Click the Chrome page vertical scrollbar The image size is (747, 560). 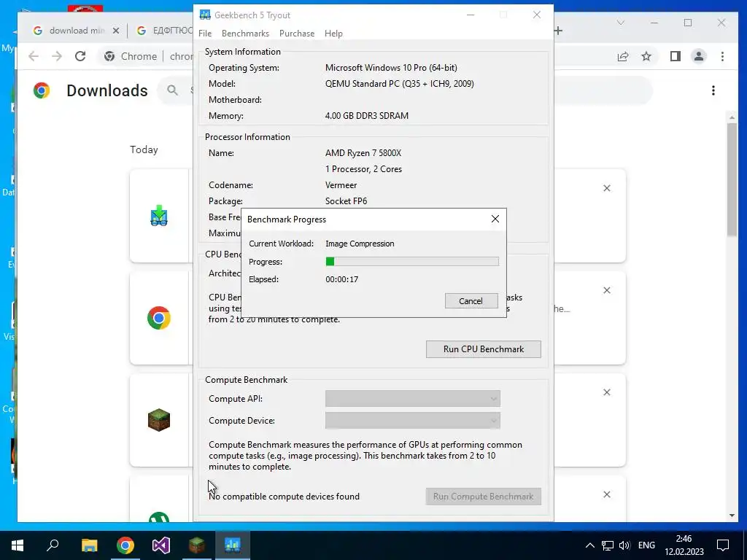[x=732, y=179]
